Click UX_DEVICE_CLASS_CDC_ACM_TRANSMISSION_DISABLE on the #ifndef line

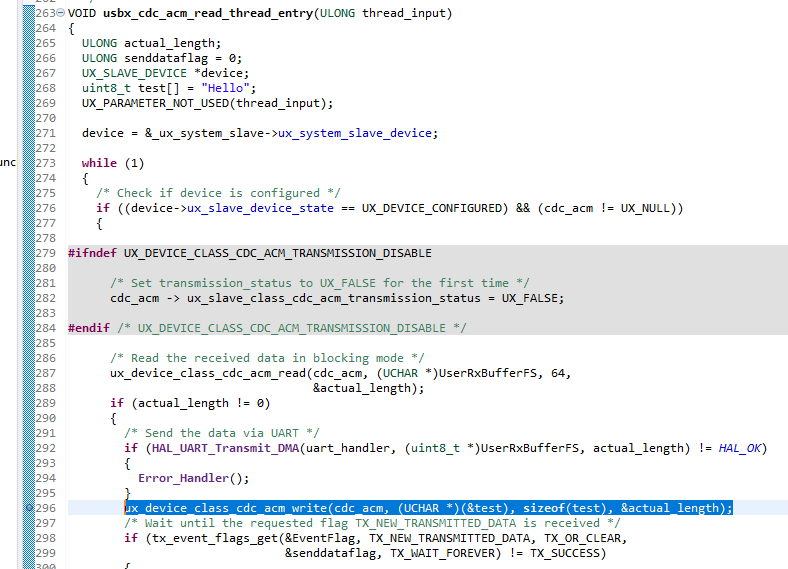pyautogui.click(x=278, y=253)
